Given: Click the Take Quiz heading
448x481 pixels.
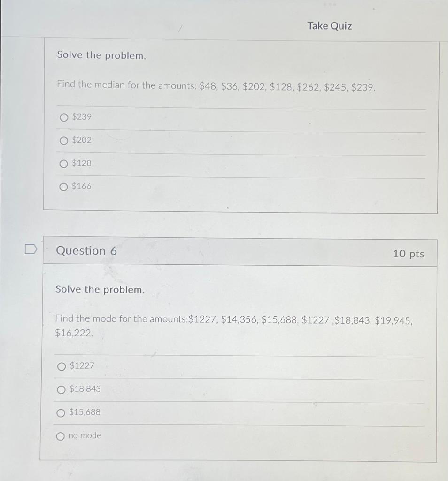Looking at the screenshot, I should coord(329,26).
